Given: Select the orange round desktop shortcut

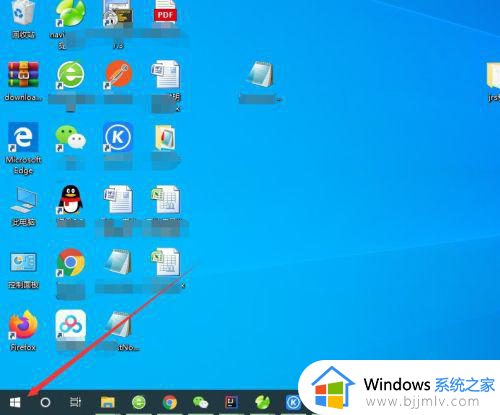Looking at the screenshot, I should [118, 75].
